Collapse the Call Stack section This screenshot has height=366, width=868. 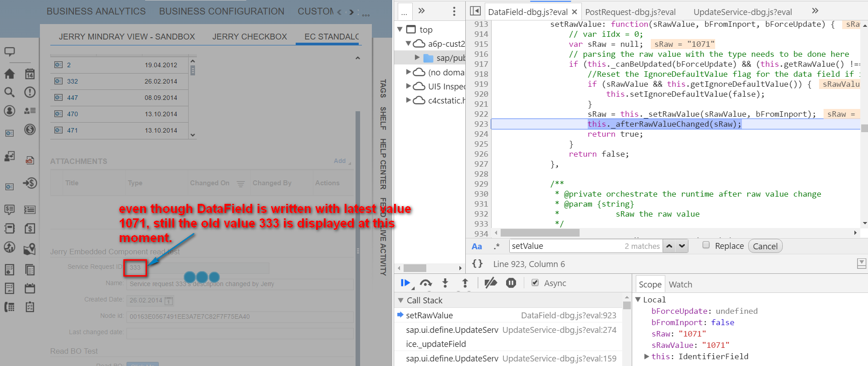click(400, 301)
